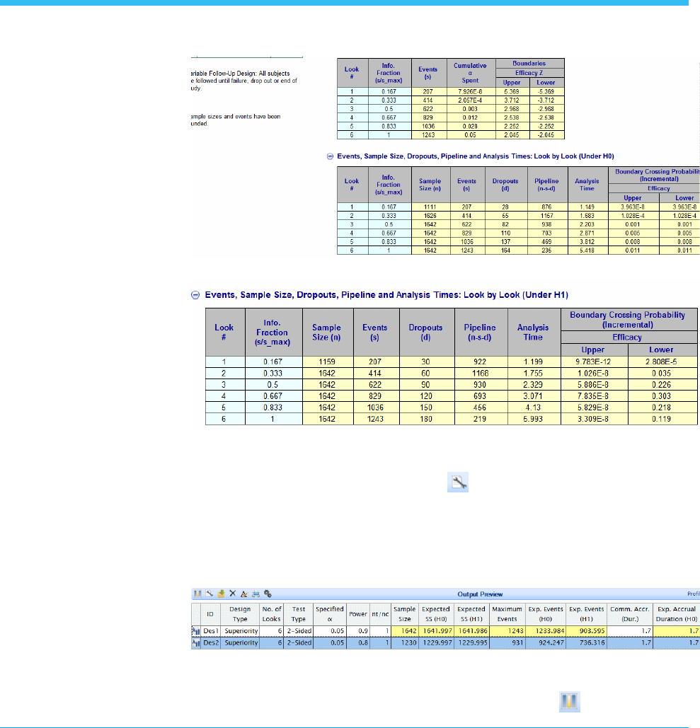Click H1 table look 1 sample size 1159

[x=328, y=362]
